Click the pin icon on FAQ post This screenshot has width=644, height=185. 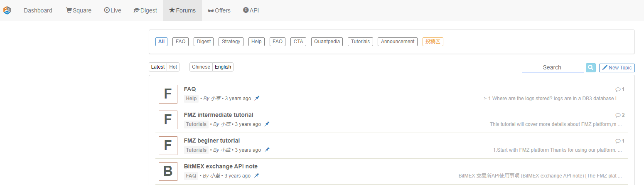coord(257,99)
